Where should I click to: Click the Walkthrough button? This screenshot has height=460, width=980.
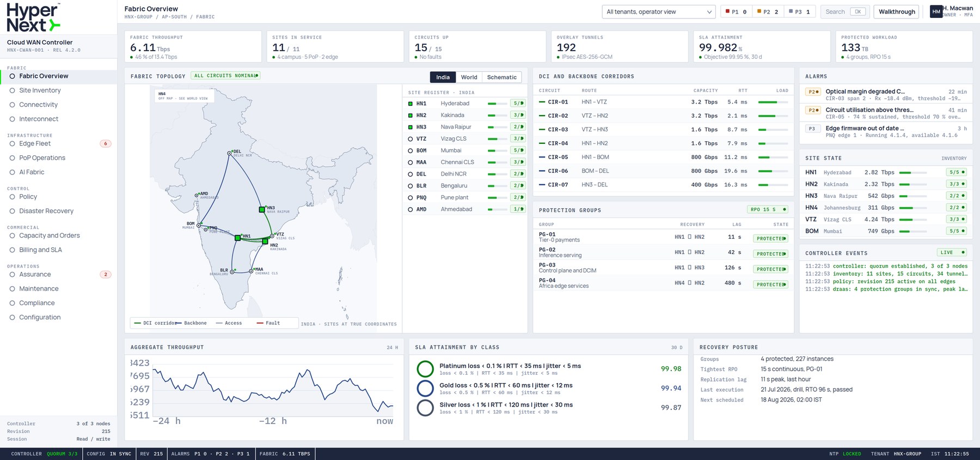click(x=897, y=11)
